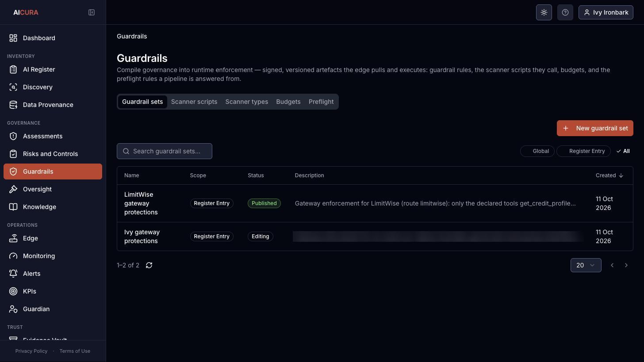Image resolution: width=644 pixels, height=362 pixels.
Task: Select the All scope filter
Action: pyautogui.click(x=623, y=151)
